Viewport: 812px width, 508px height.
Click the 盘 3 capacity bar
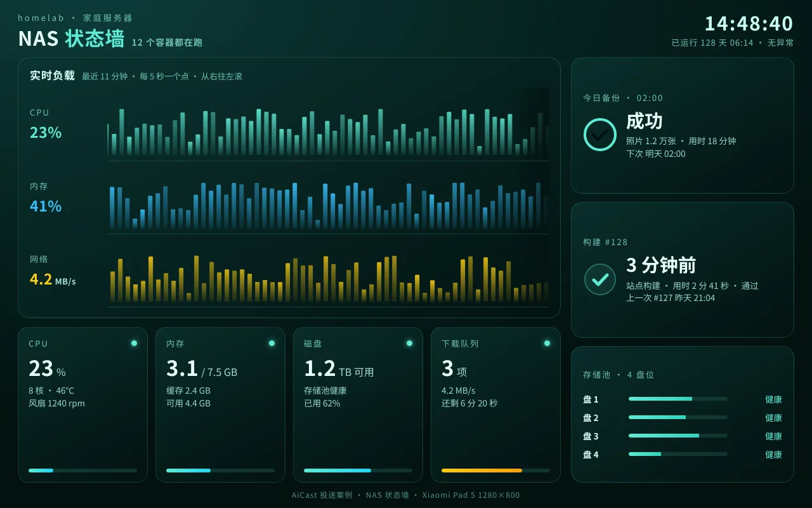click(x=678, y=436)
